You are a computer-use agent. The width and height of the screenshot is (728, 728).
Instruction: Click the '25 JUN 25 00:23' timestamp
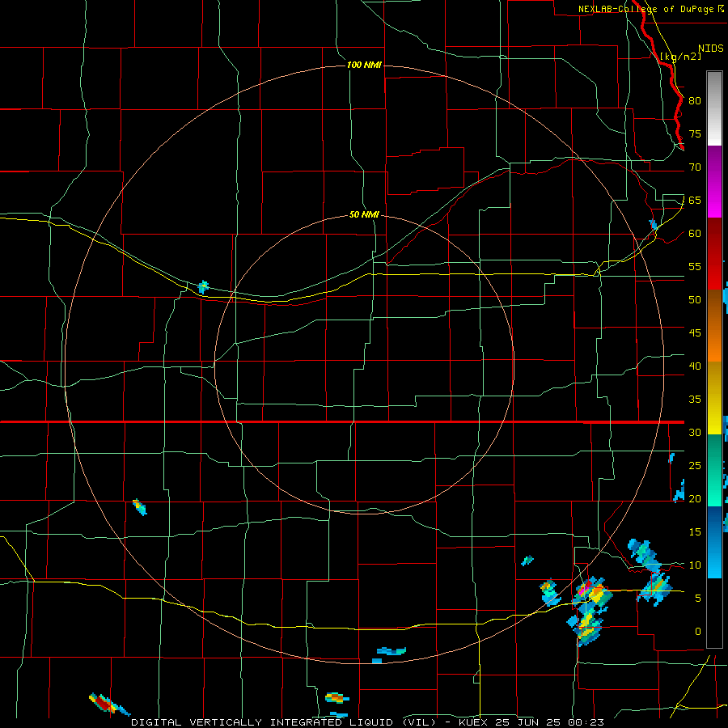[549, 722]
